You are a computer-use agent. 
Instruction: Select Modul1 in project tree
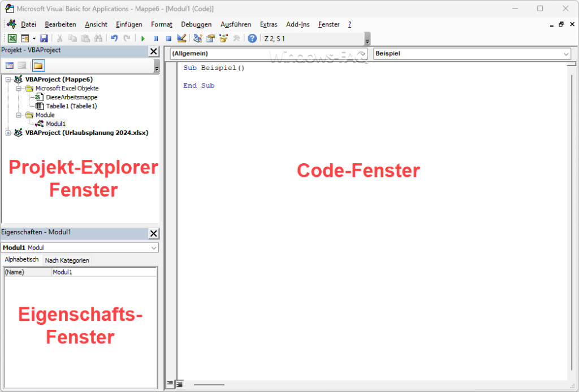coord(56,124)
